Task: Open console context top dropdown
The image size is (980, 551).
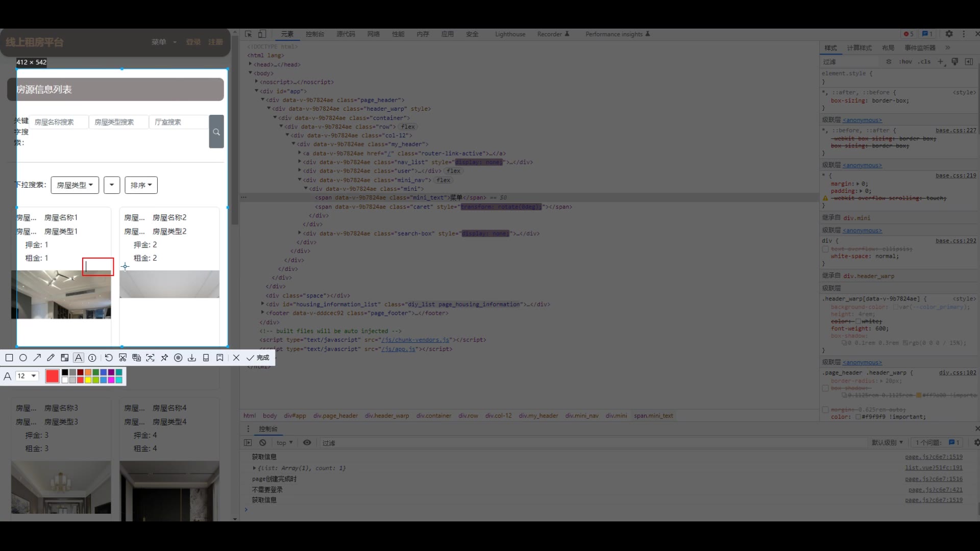Action: pos(284,443)
